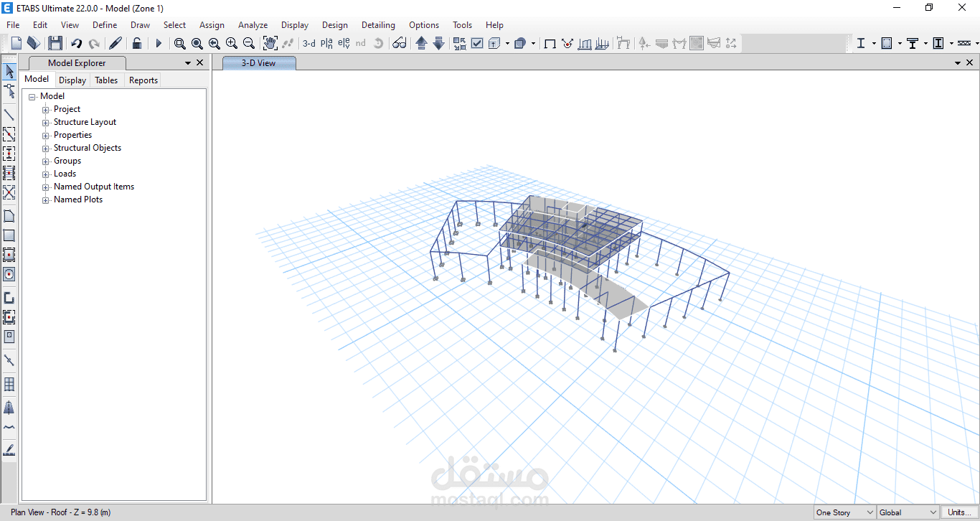
Task: Toggle the Lock/Unlock Model padlock
Action: 136,43
